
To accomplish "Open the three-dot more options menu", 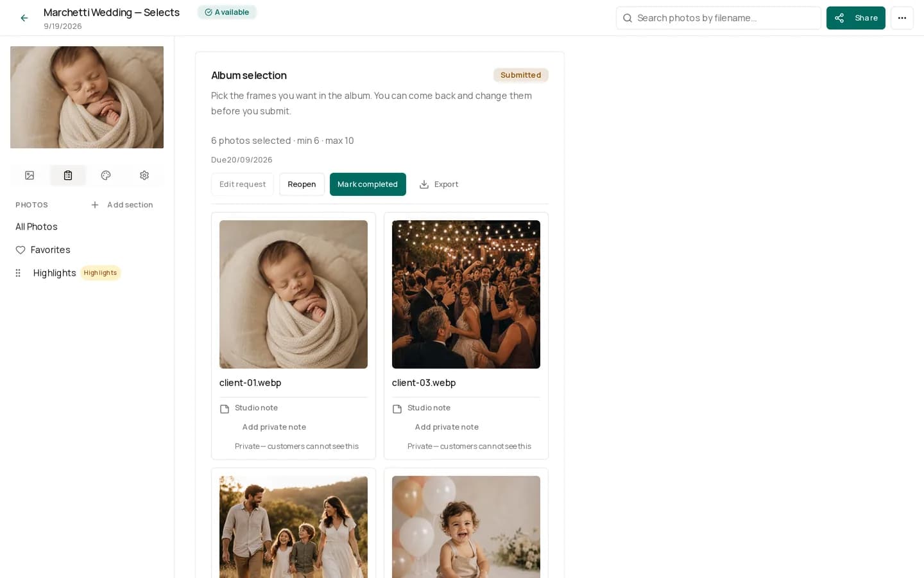I will (x=902, y=18).
